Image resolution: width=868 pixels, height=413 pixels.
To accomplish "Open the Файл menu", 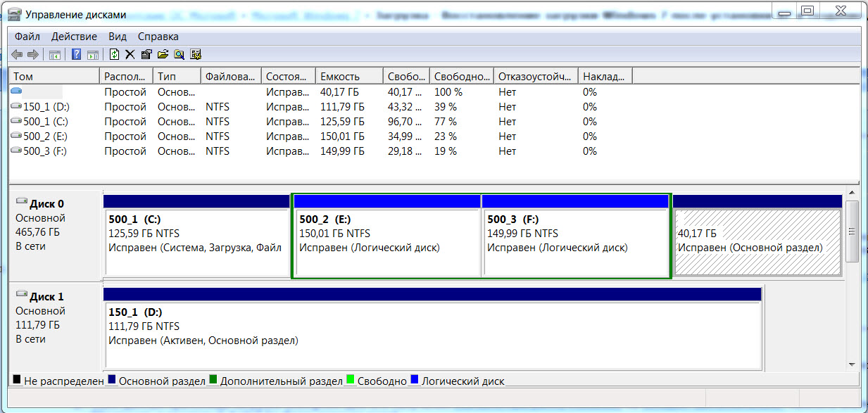I will click(x=27, y=37).
